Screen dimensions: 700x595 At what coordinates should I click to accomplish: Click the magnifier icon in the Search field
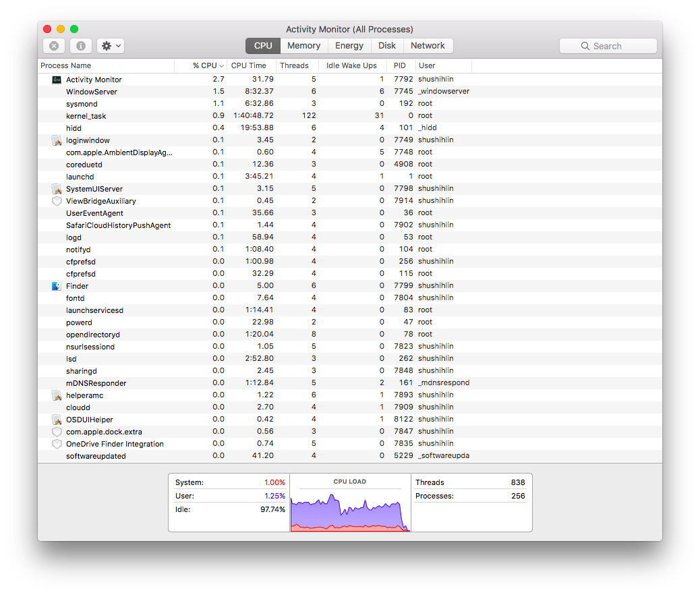(585, 46)
